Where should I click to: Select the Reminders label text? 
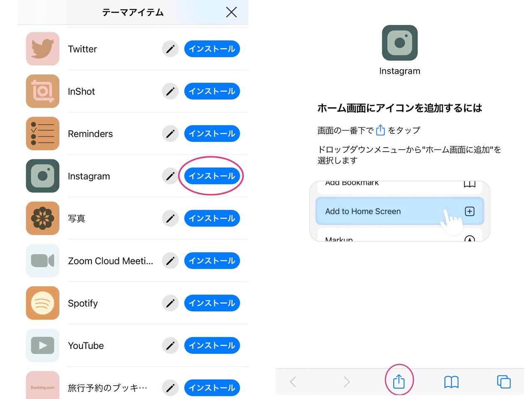pyautogui.click(x=90, y=134)
